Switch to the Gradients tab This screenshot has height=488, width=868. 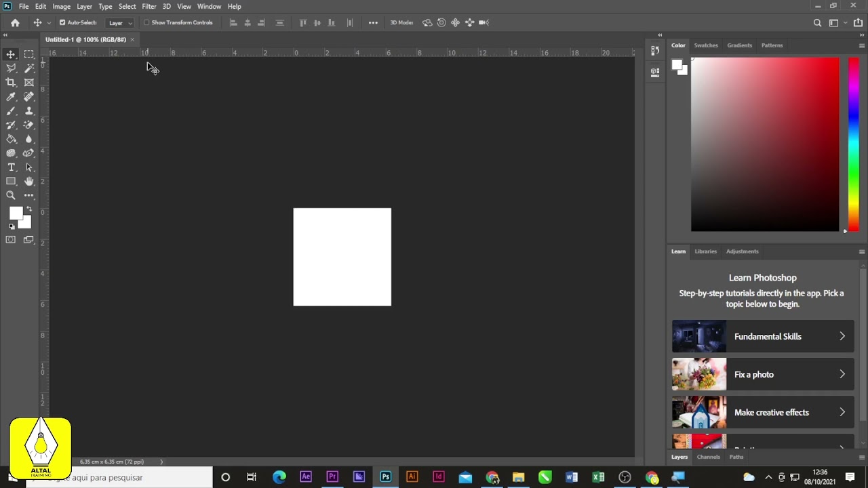[x=739, y=45]
